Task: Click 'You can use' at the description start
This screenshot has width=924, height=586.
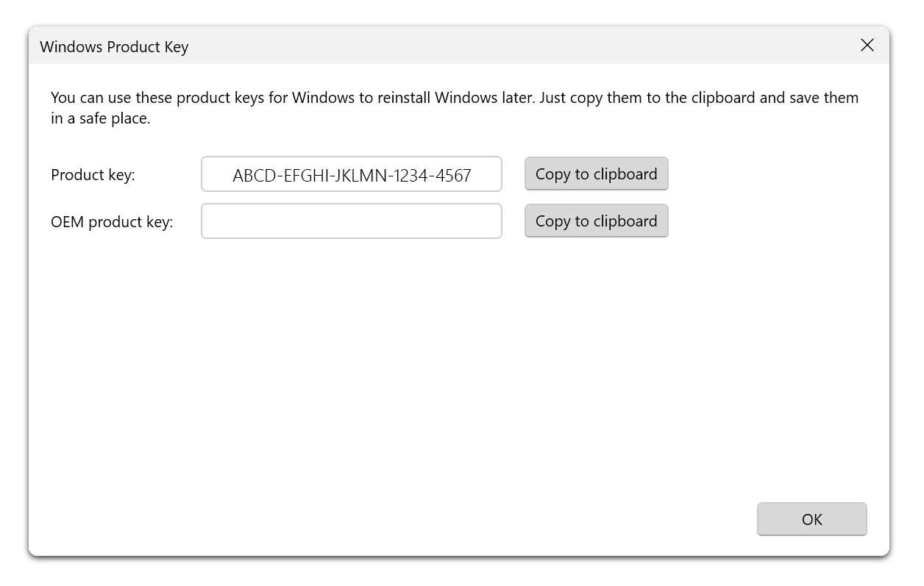Action: click(x=90, y=98)
